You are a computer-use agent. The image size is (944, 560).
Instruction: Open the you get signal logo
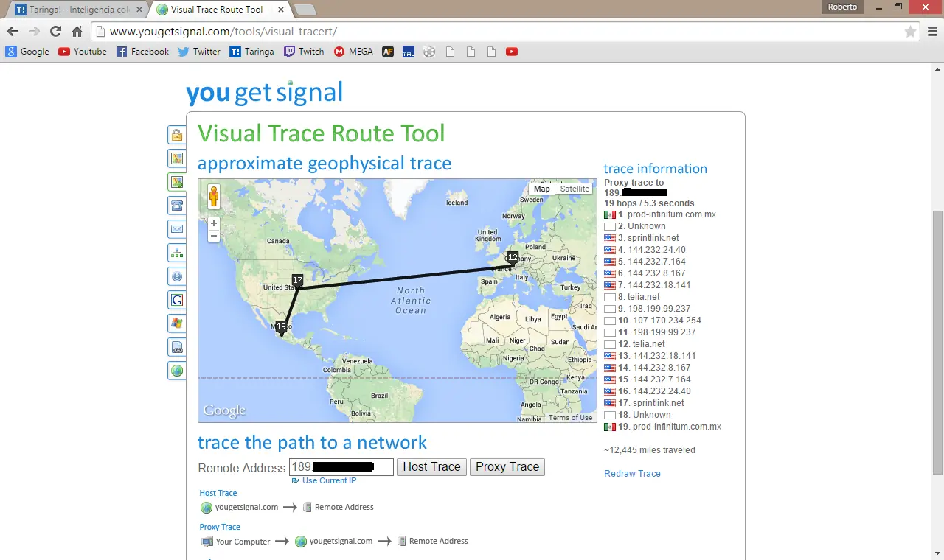pos(264,93)
